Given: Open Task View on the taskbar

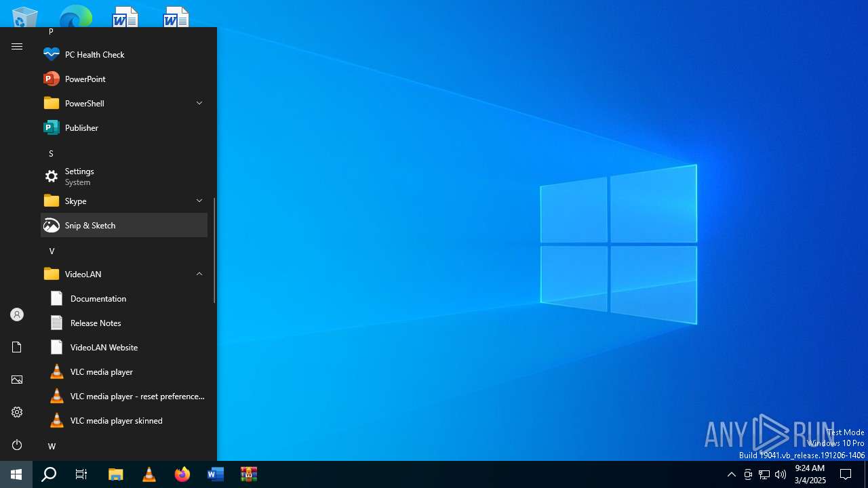Looking at the screenshot, I should [x=81, y=474].
